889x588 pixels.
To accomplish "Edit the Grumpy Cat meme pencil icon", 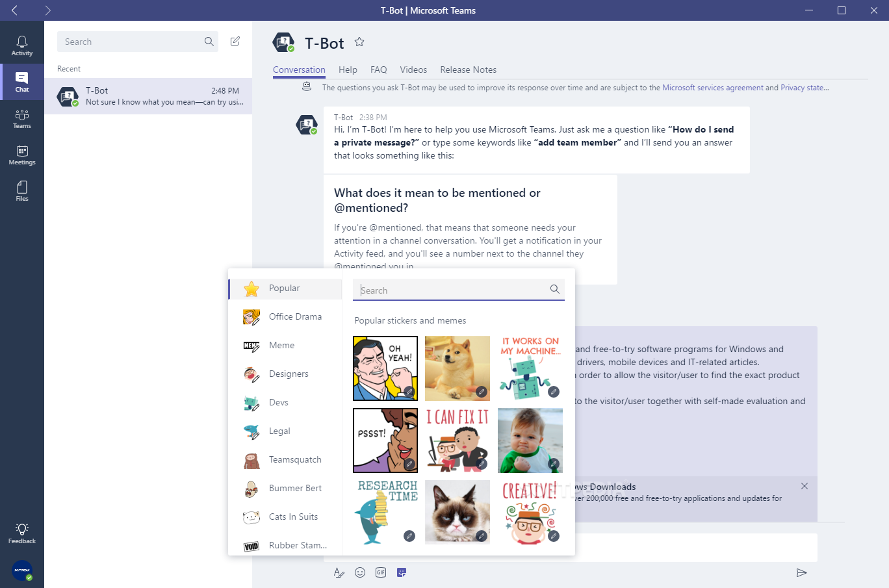I will point(481,536).
